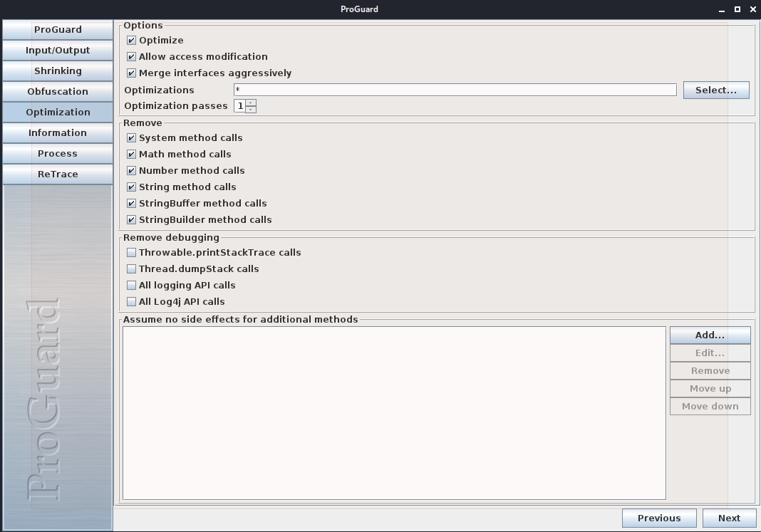Check Thread.dumpStack calls option

[x=131, y=269]
